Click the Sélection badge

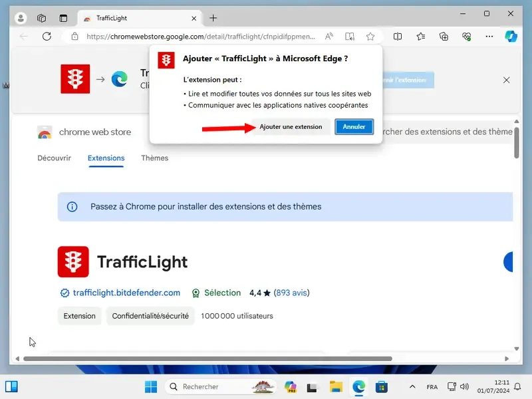pyautogui.click(x=217, y=293)
